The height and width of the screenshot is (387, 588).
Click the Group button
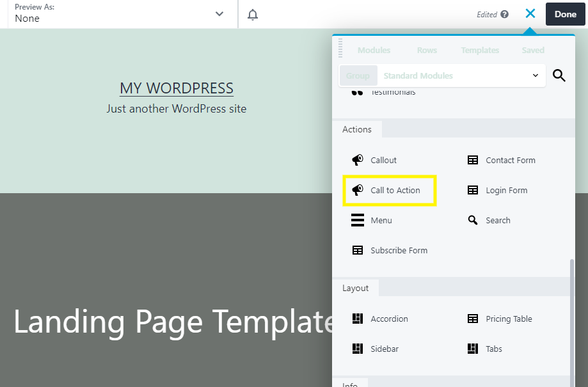(x=358, y=75)
